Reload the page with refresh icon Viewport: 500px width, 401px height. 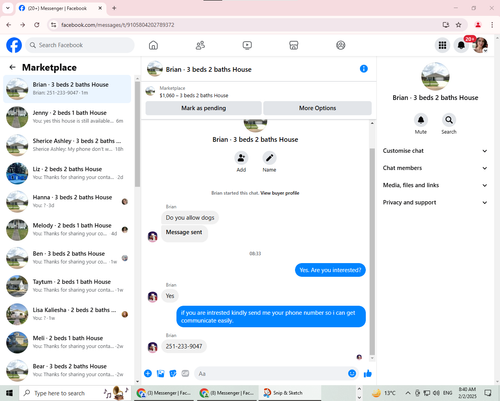coord(37,25)
